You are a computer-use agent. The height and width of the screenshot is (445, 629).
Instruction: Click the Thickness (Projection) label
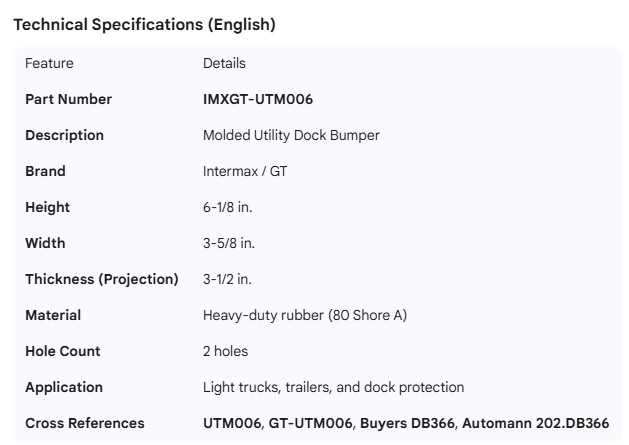[x=101, y=279]
